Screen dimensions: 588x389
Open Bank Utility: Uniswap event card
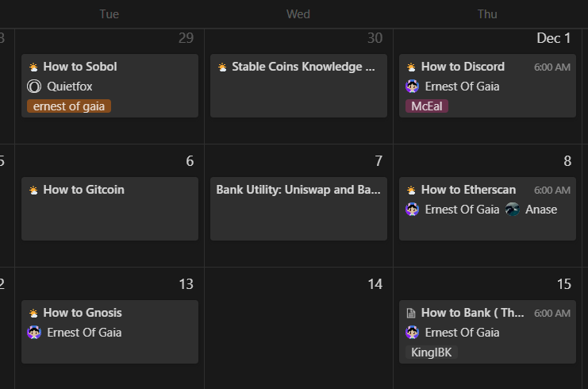tap(298, 209)
